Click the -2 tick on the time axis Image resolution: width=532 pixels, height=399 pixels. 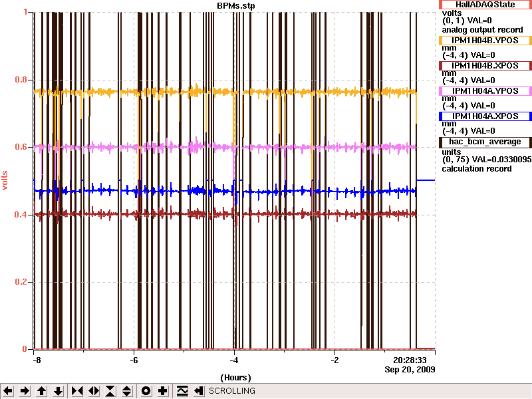334,360
